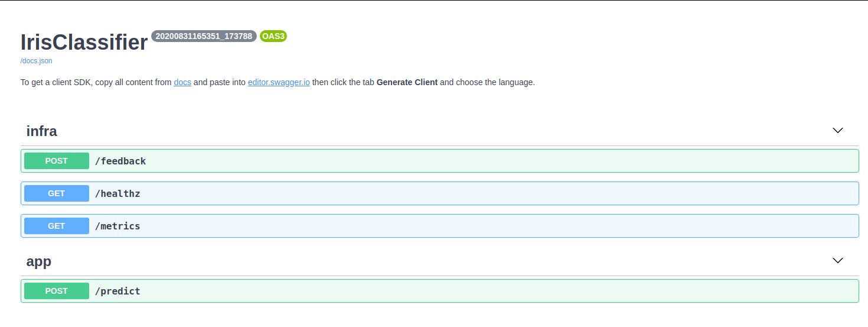Click the blue GET badge for /metrics
Screen dimensions: 868x327
(57, 226)
